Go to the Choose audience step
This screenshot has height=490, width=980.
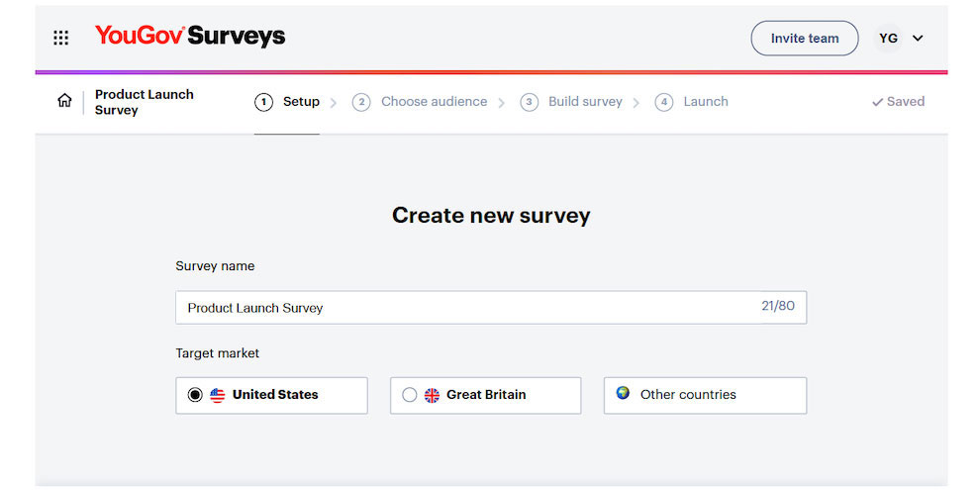click(434, 102)
